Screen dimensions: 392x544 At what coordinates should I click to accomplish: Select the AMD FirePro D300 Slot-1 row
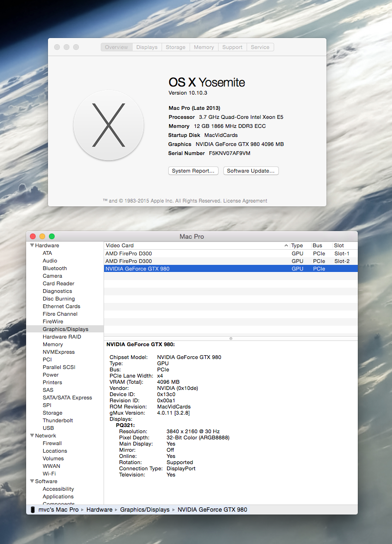click(x=231, y=253)
